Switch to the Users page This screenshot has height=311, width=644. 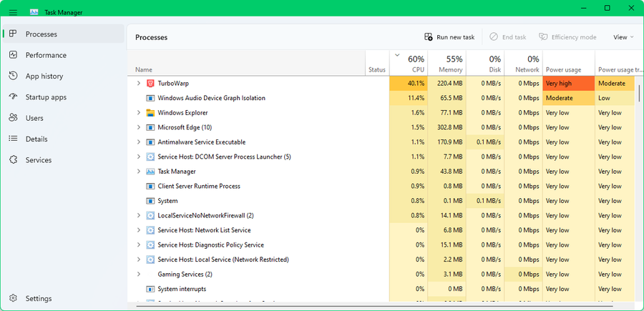[x=34, y=118]
